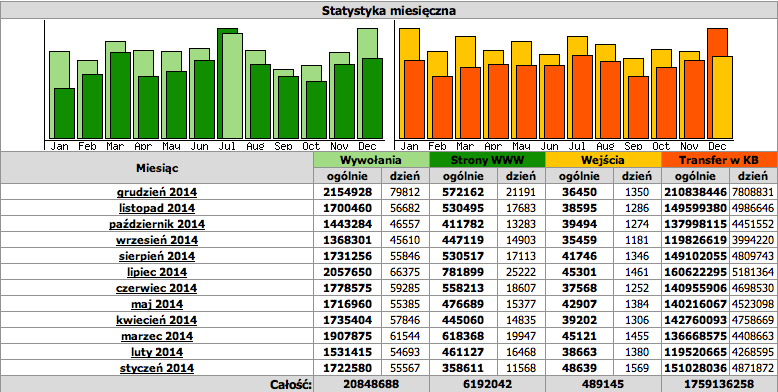778x392 pixels.
Task: Click the orange Transfer w KB header
Action: point(719,160)
